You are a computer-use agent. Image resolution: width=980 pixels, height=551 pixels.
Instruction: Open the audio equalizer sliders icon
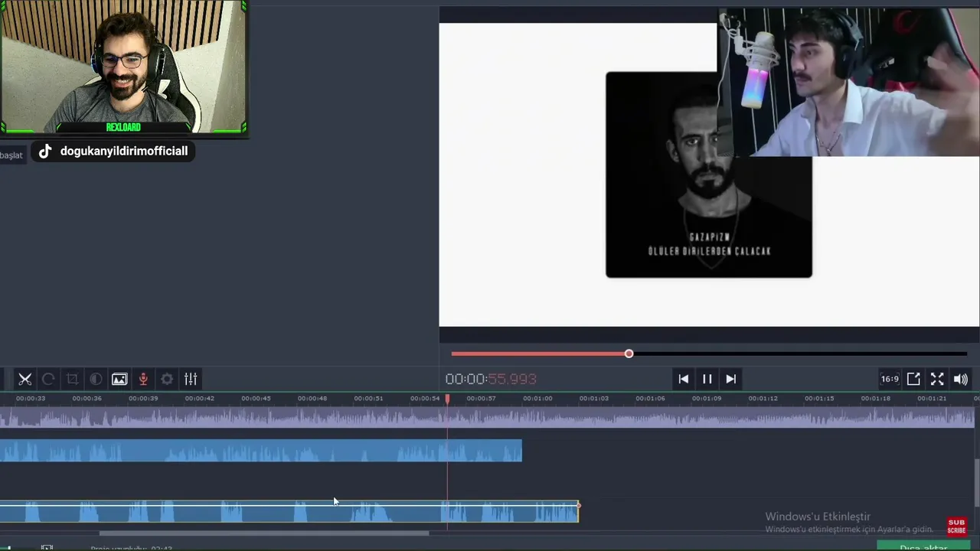(x=191, y=379)
